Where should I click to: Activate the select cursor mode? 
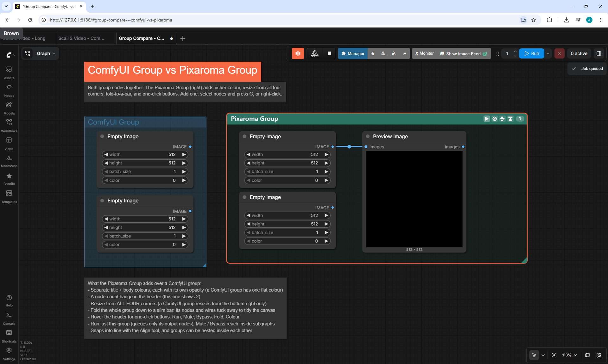534,355
